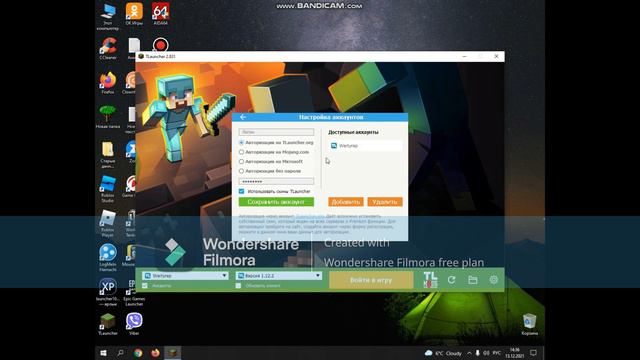Image resolution: width=640 pixels, height=360 pixels.
Task: Click the orange 'Добавить' button
Action: pos(346,202)
